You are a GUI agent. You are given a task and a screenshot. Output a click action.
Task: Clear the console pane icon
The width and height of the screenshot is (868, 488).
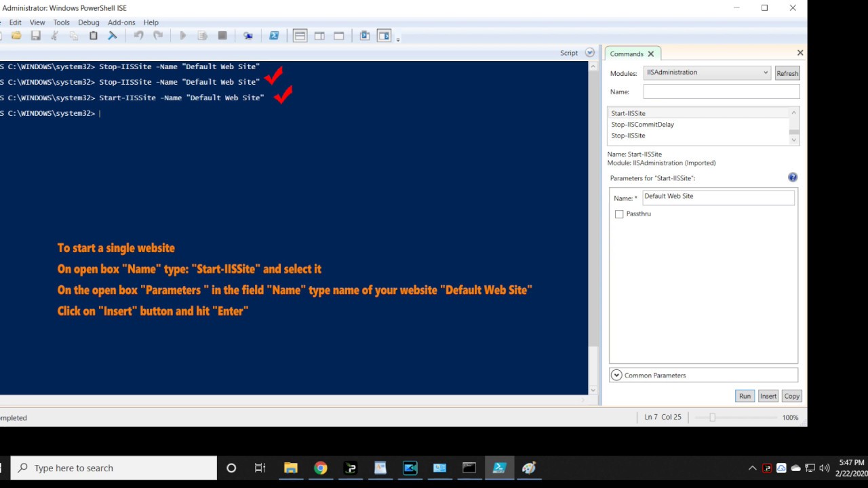pos(113,36)
